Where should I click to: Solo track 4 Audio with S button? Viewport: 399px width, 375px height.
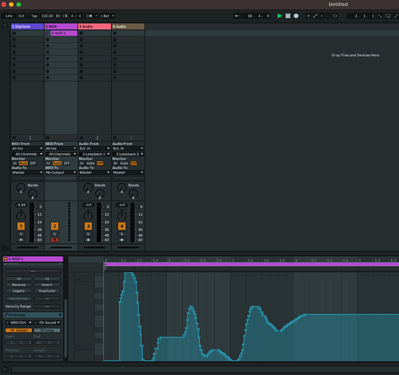122,234
